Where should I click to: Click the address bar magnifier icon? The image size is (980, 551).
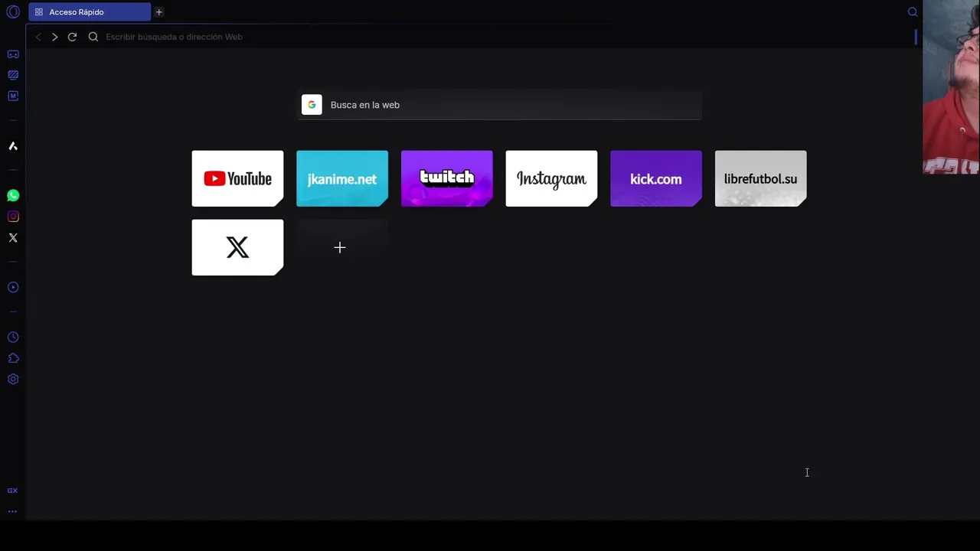click(x=93, y=37)
